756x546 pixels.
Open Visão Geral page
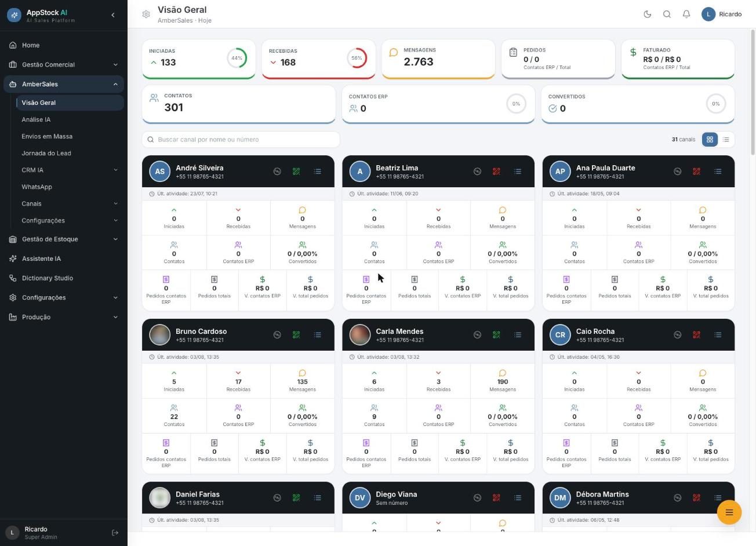[70, 103]
